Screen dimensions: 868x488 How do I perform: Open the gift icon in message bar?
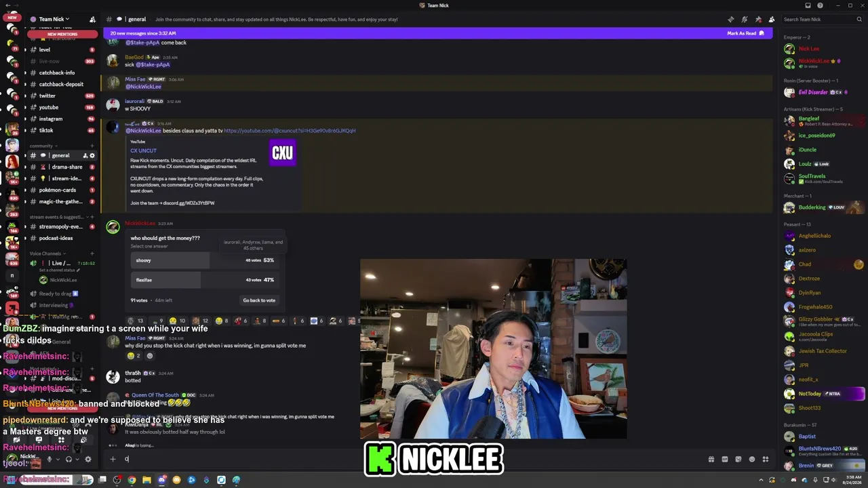pyautogui.click(x=711, y=459)
